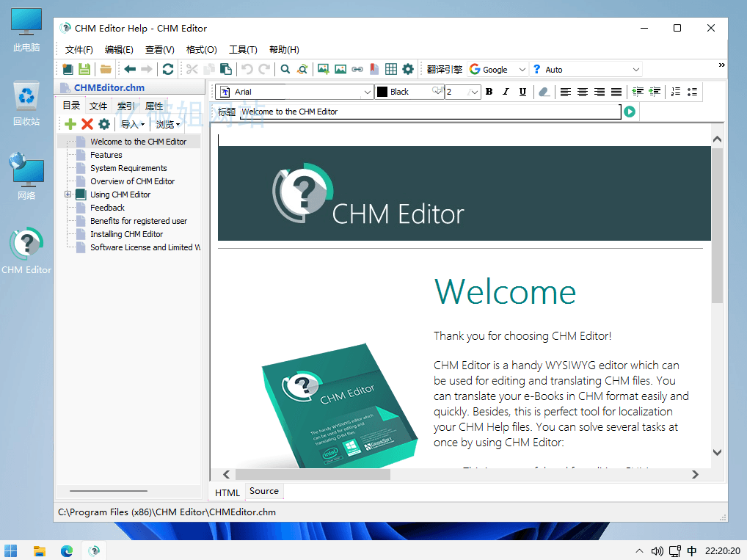Toggle bold formatting
The height and width of the screenshot is (560, 747).
click(x=489, y=92)
